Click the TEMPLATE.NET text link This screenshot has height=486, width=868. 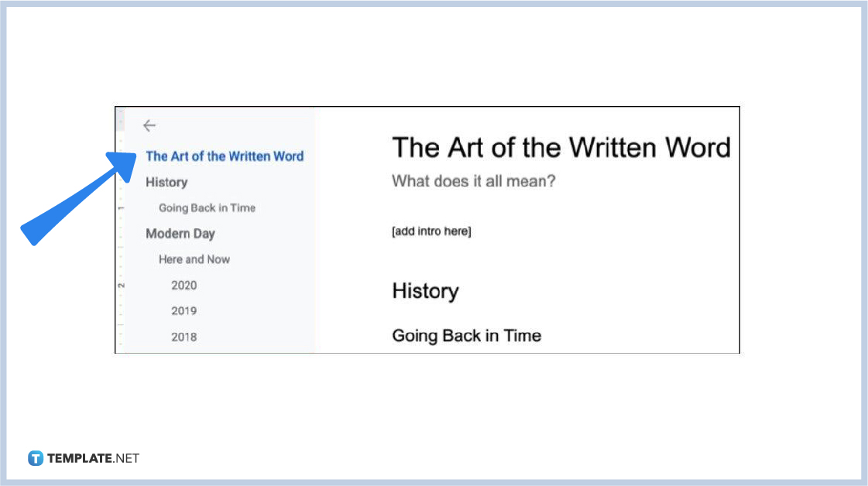[x=92, y=457]
